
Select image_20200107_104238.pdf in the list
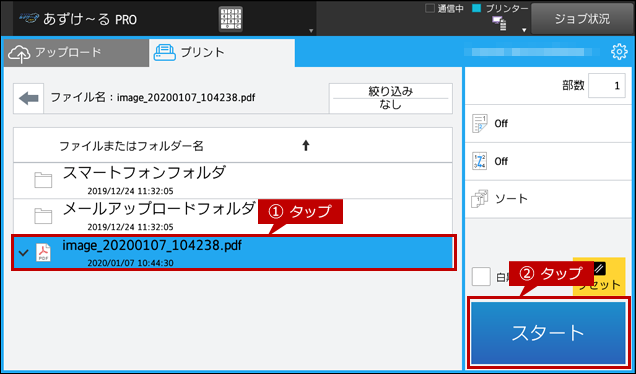(233, 252)
